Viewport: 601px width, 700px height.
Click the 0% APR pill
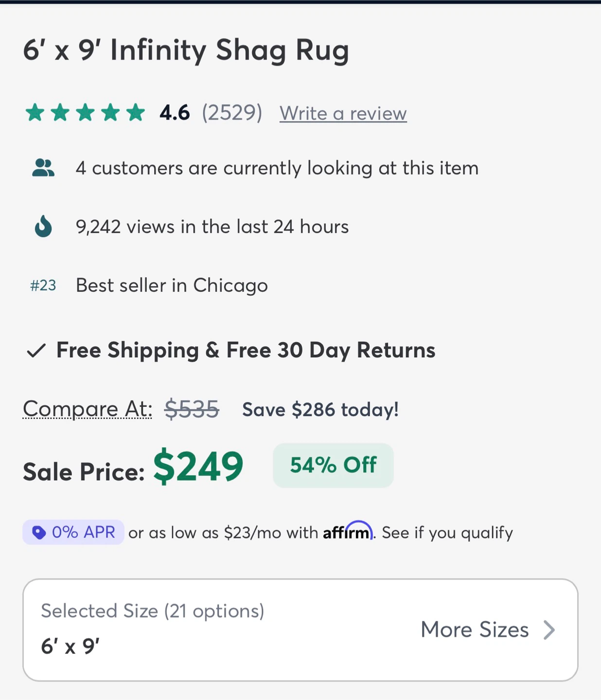tap(73, 532)
